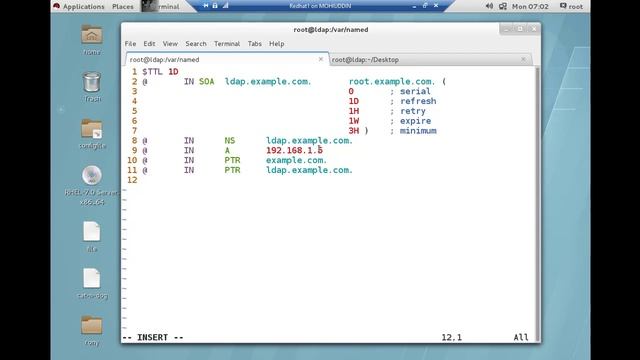Open the Tabs menu
The image size is (640, 360).
(x=255, y=44)
